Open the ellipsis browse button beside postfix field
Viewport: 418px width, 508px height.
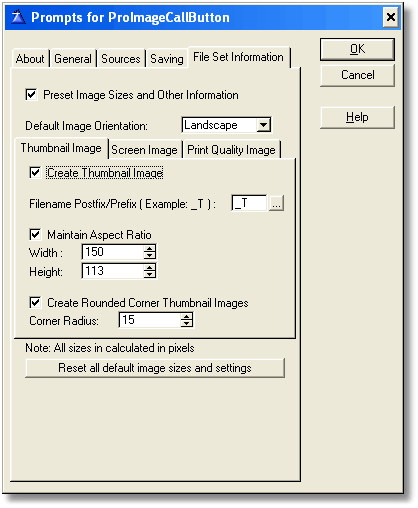click(x=276, y=203)
